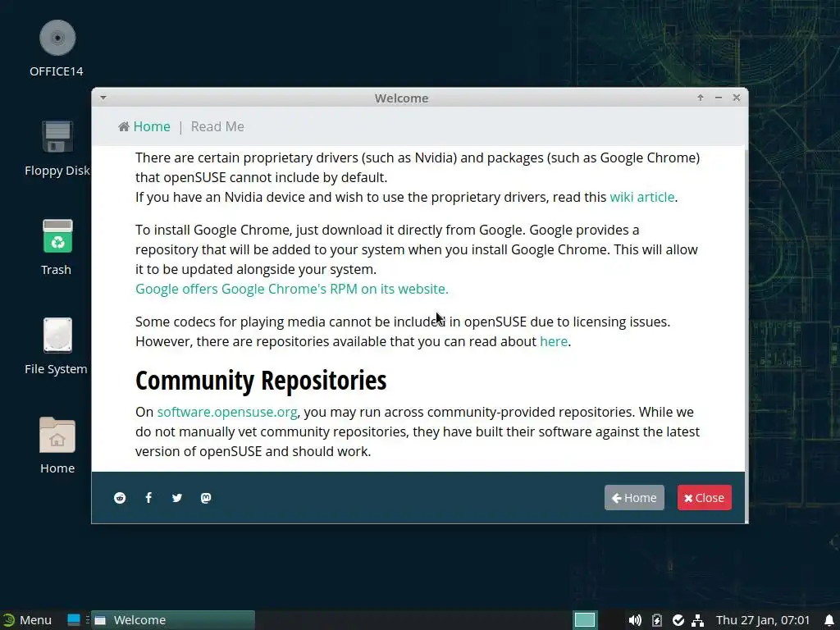The height and width of the screenshot is (630, 840).
Task: Switch to the Read Me tab
Action: coord(217,126)
